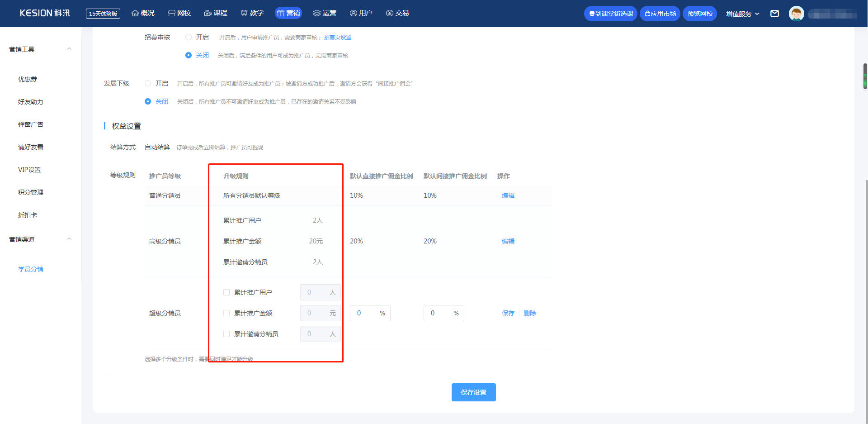
Task: Click the 超级分销员 direct commission percentage field
Action: click(370, 313)
